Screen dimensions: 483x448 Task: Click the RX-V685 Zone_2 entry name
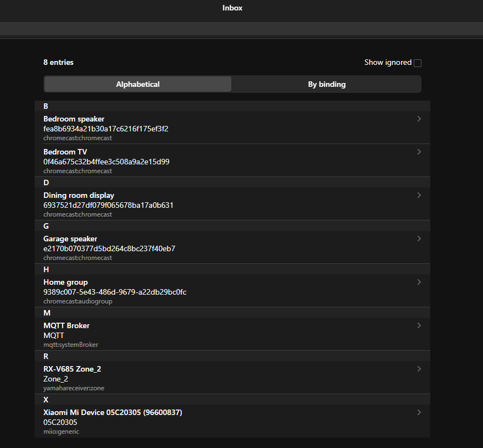[72, 369]
